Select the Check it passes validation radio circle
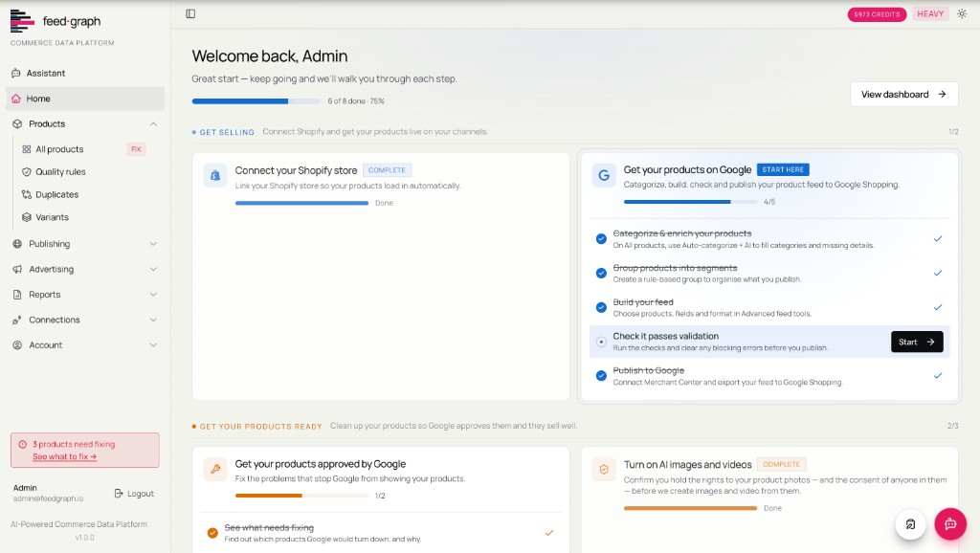980x553 pixels. pyautogui.click(x=601, y=342)
